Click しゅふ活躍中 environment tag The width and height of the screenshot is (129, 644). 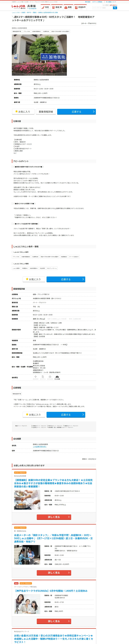(x=16, y=268)
